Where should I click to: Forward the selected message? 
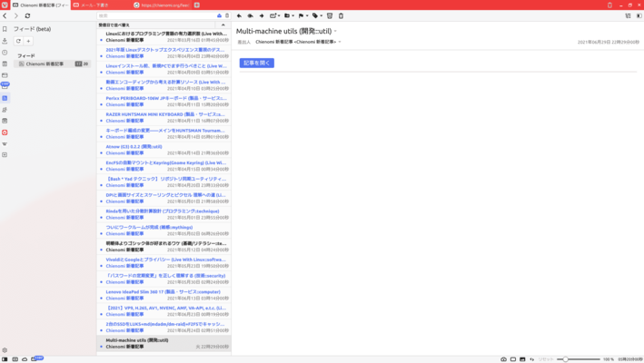(x=262, y=15)
